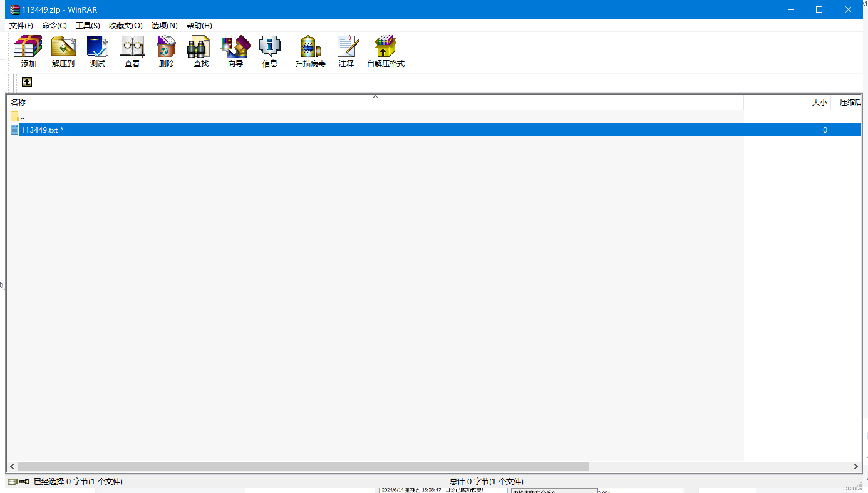868x493 pixels.
Task: Click the WinRAR title bar app icon
Action: tap(15, 9)
